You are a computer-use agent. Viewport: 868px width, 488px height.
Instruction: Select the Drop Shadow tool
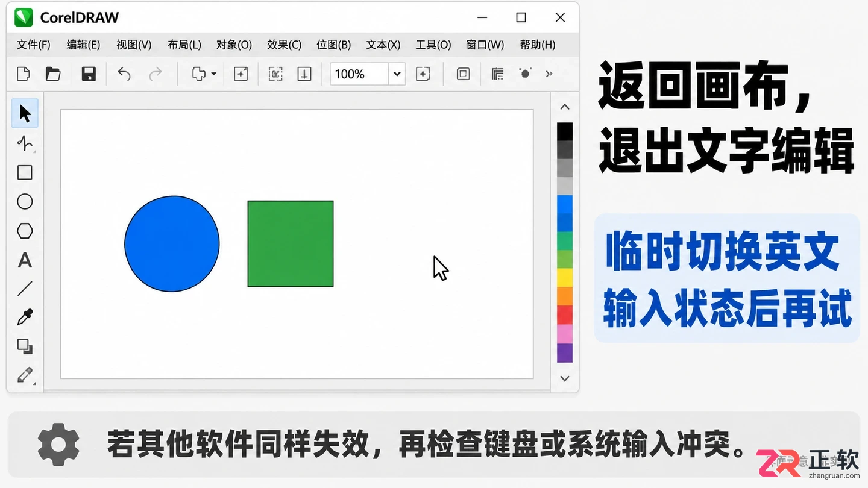[x=25, y=346]
